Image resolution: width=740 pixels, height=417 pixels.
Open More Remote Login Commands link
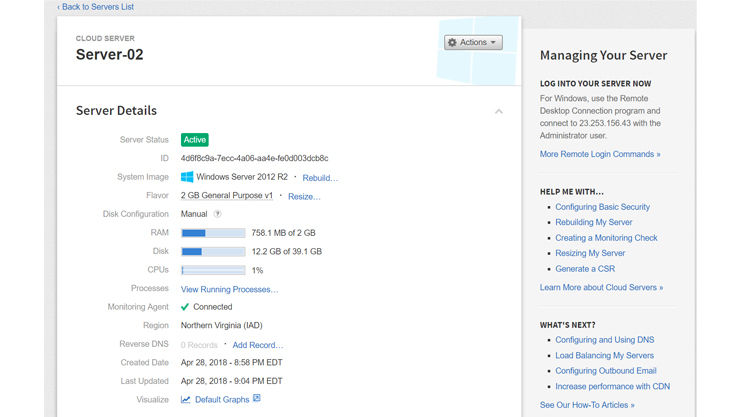tap(600, 154)
